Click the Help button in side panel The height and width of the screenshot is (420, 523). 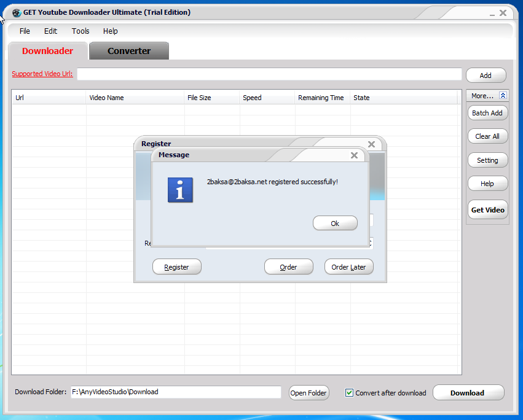click(x=487, y=184)
